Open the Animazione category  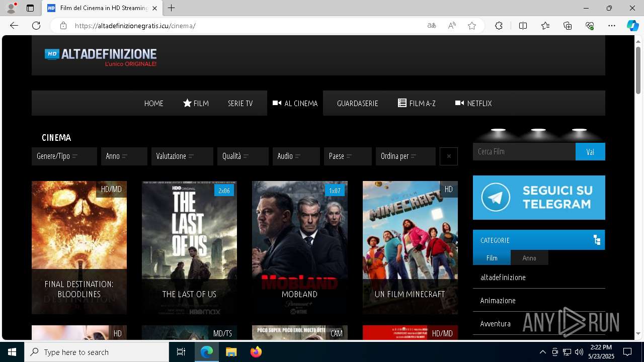click(498, 301)
